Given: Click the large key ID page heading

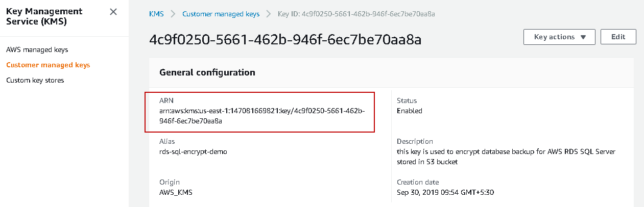Looking at the screenshot, I should [285, 40].
